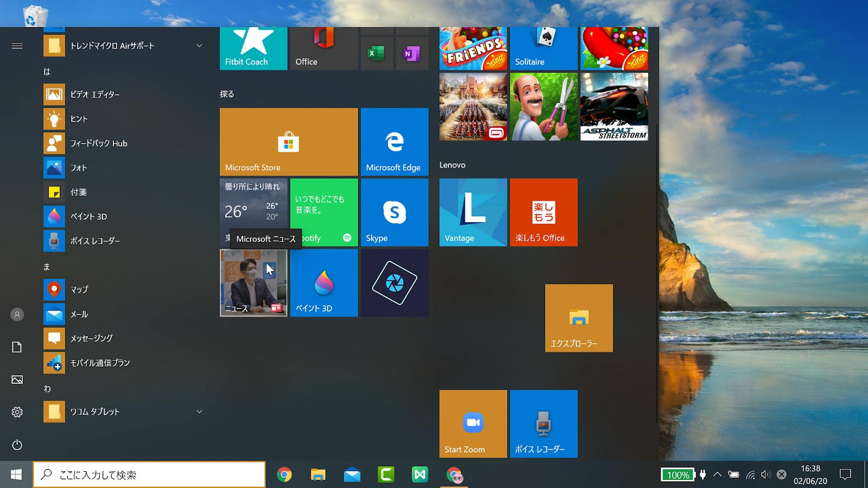The width and height of the screenshot is (868, 488).
Task: Open Recycle Bin on the desktop
Action: coord(36,15)
